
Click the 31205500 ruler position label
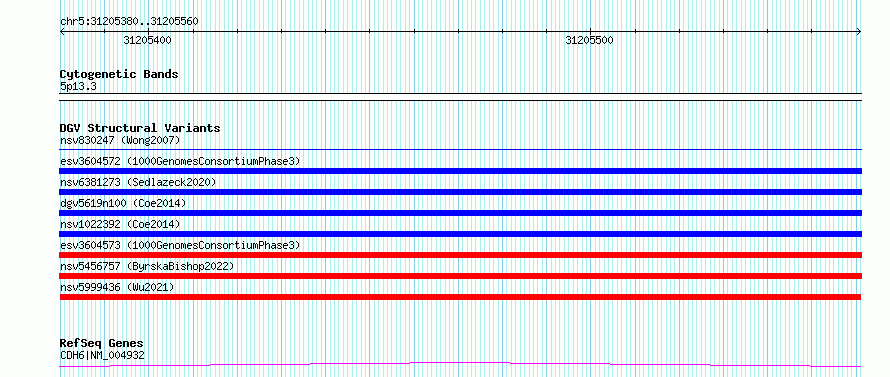pyautogui.click(x=589, y=40)
